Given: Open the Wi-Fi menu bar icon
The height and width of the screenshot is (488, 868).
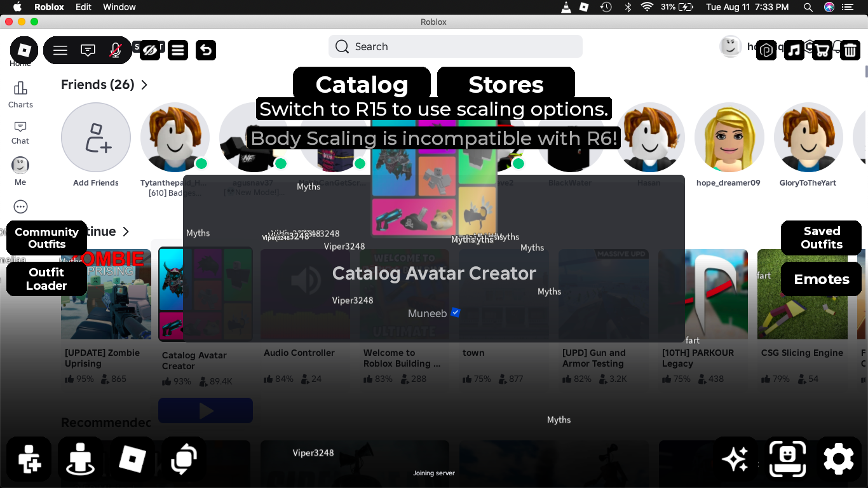Looking at the screenshot, I should click(x=647, y=7).
